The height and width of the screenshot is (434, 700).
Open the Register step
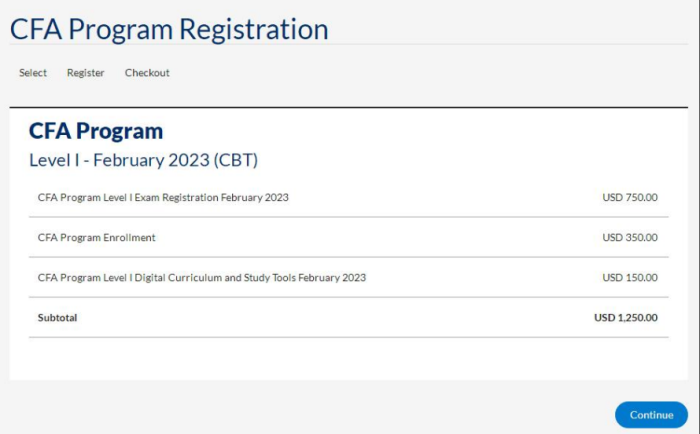click(x=86, y=73)
